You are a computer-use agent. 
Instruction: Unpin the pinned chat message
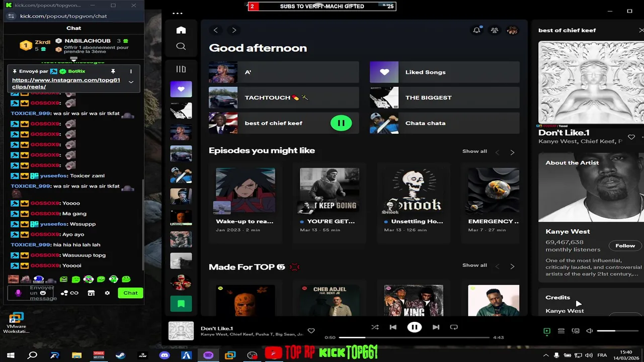(113, 71)
